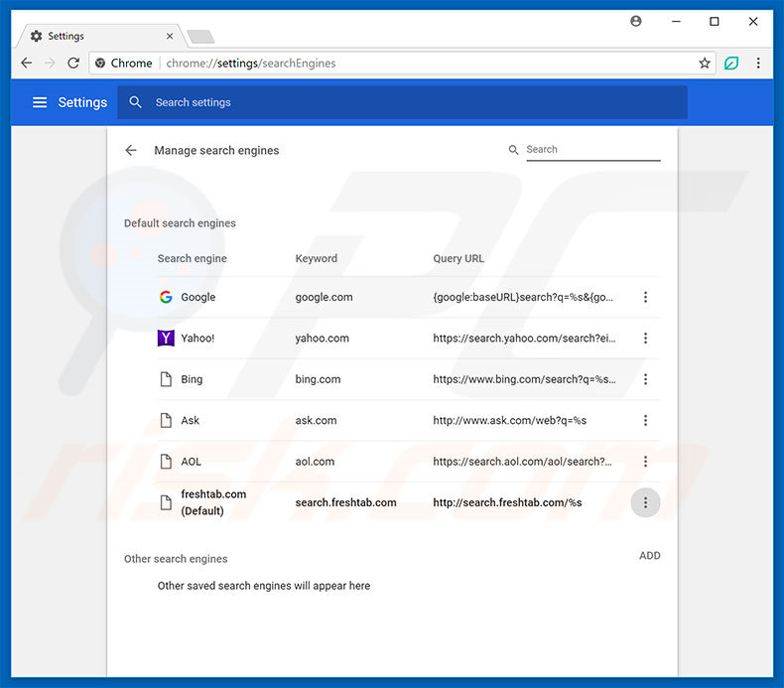Click the user profile avatar icon
784x688 pixels.
[x=636, y=21]
